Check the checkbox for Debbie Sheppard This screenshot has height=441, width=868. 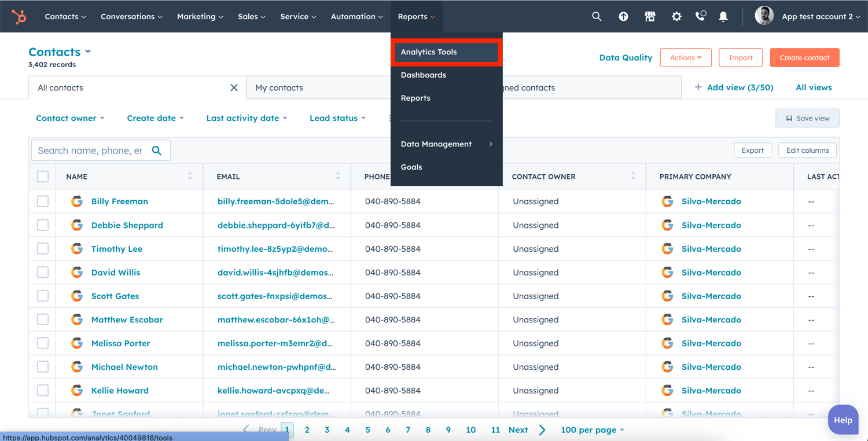click(42, 225)
